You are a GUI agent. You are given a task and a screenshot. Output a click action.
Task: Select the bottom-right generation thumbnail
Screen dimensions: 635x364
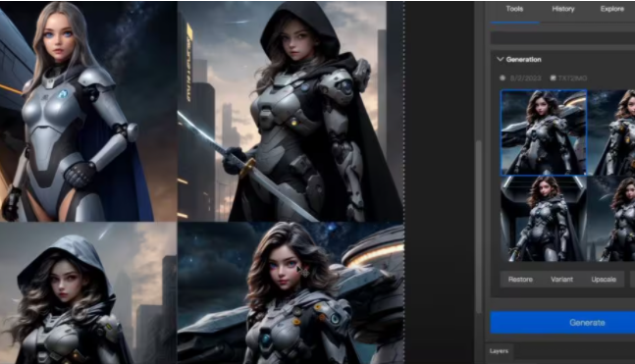tap(611, 219)
